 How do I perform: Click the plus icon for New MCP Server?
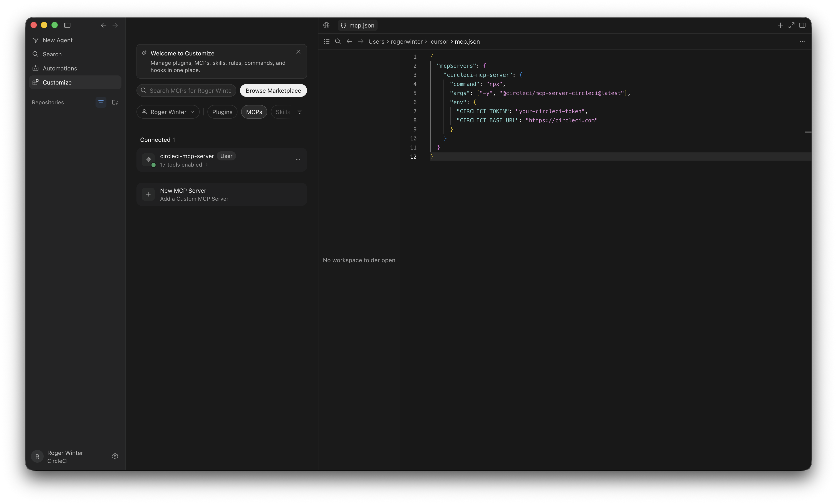[x=148, y=195]
